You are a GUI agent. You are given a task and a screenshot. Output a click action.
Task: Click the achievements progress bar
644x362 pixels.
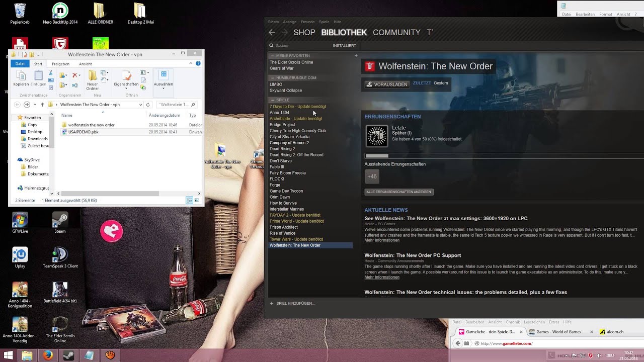click(504, 156)
